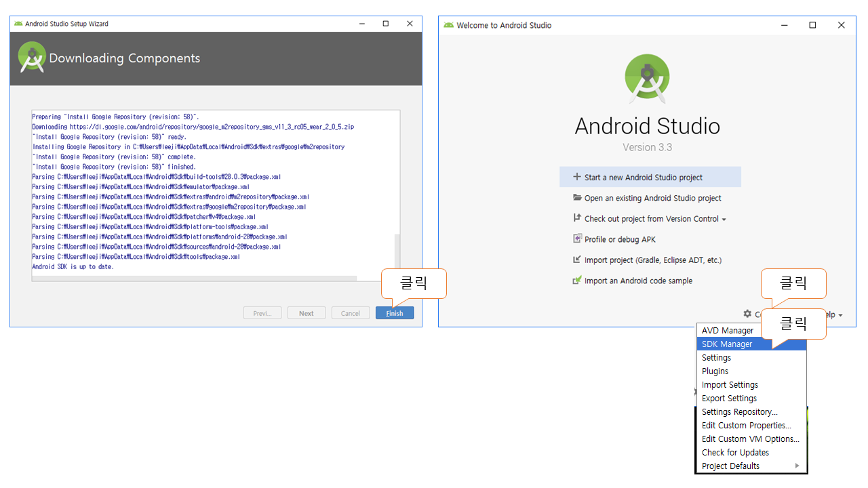
Task: Expand the Check out from Version Control dropdown arrow
Action: [x=724, y=220]
